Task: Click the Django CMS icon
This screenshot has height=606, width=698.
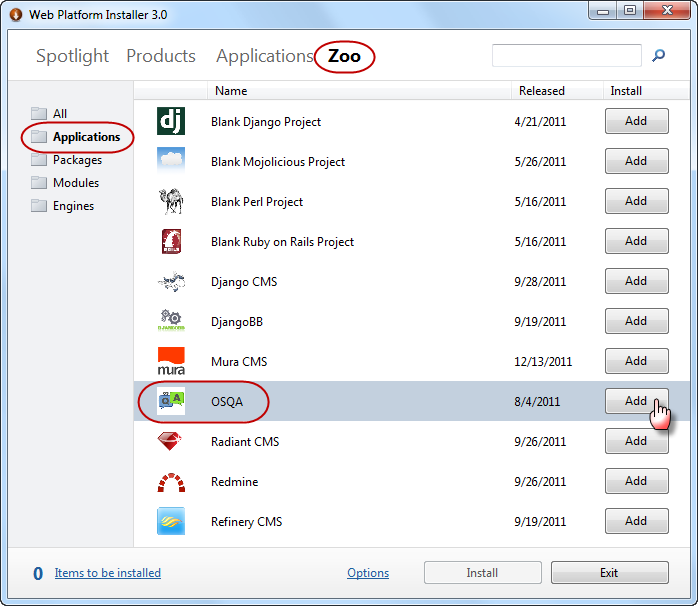Action: click(x=171, y=281)
